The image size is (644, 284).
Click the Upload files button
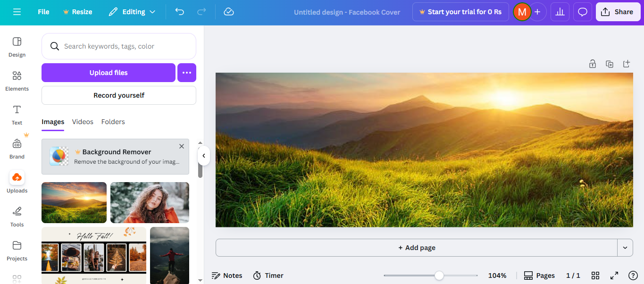[x=108, y=73]
